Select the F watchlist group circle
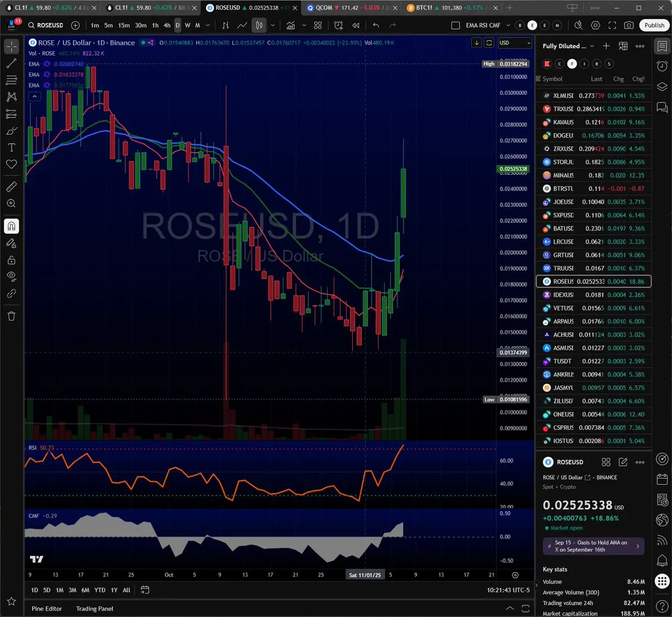672x617 pixels. [x=572, y=64]
